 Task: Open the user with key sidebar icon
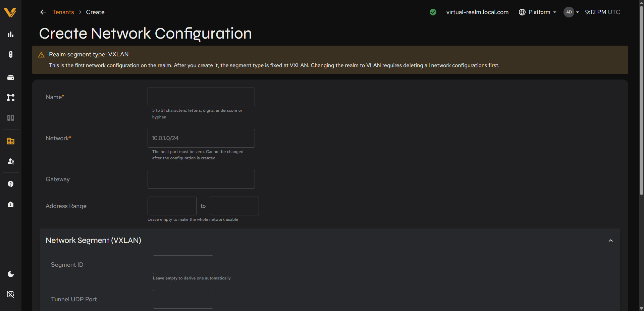pos(11,161)
